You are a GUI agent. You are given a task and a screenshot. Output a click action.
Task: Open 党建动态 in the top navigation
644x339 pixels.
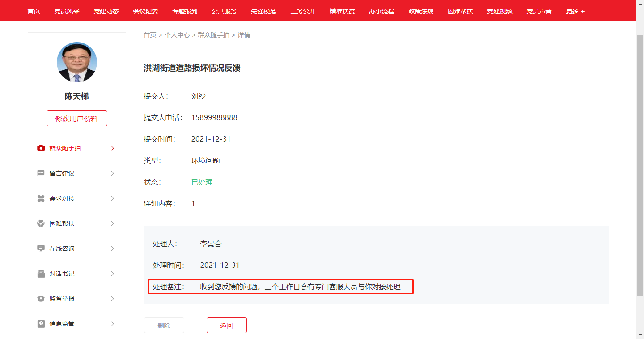106,11
